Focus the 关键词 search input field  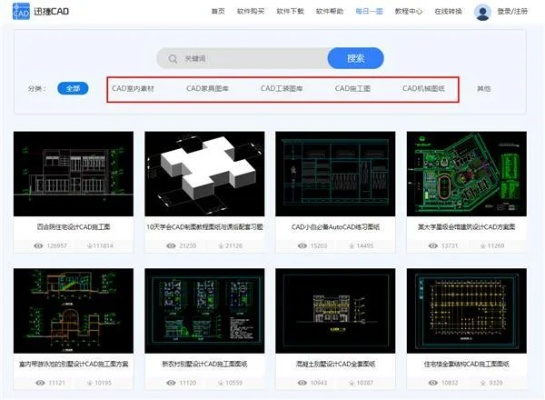(242, 58)
